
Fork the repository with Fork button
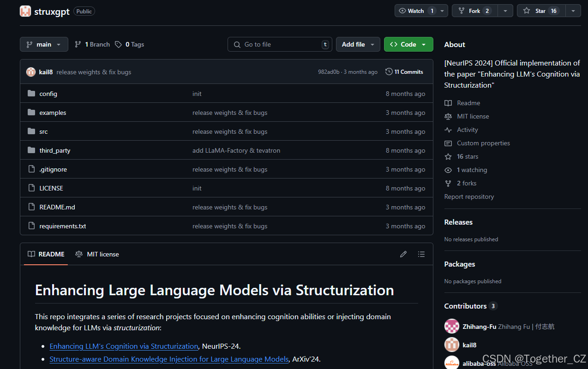474,11
